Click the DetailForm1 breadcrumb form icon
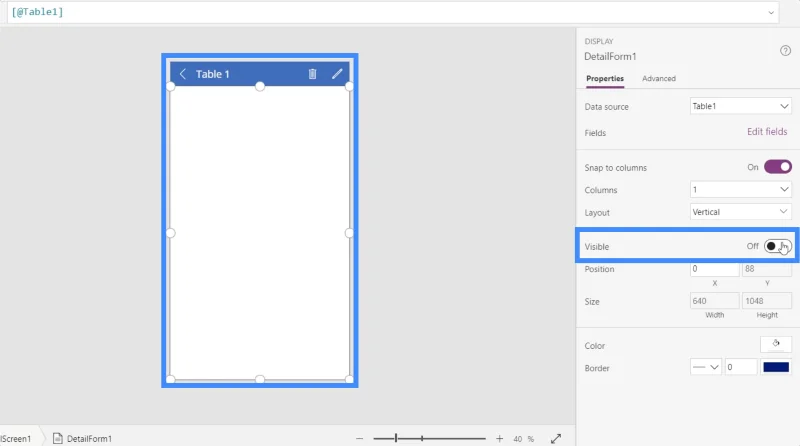Viewport: 800px width, 446px height. (x=58, y=438)
